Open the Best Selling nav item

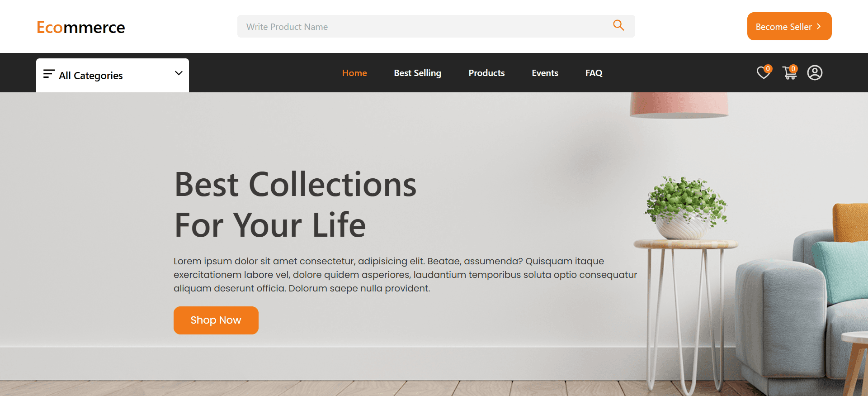[417, 73]
